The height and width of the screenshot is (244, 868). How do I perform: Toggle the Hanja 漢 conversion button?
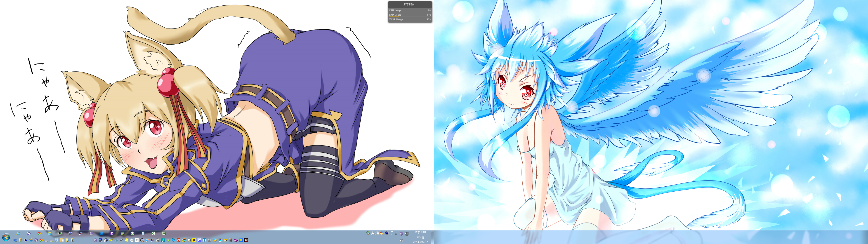(377, 234)
